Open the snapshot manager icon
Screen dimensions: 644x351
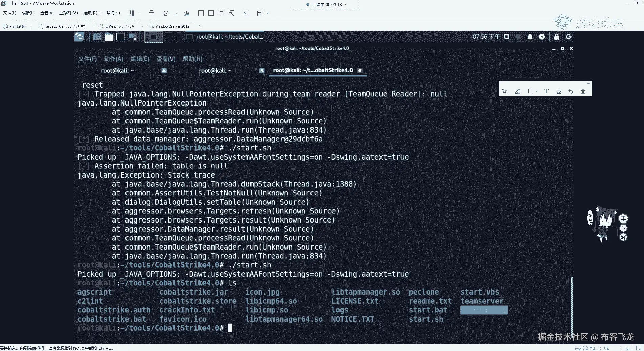[186, 13]
